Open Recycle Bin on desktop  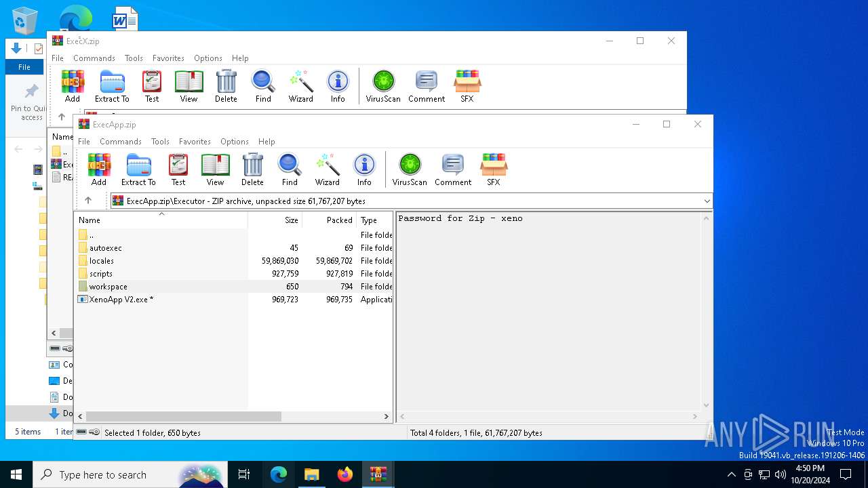click(x=25, y=20)
